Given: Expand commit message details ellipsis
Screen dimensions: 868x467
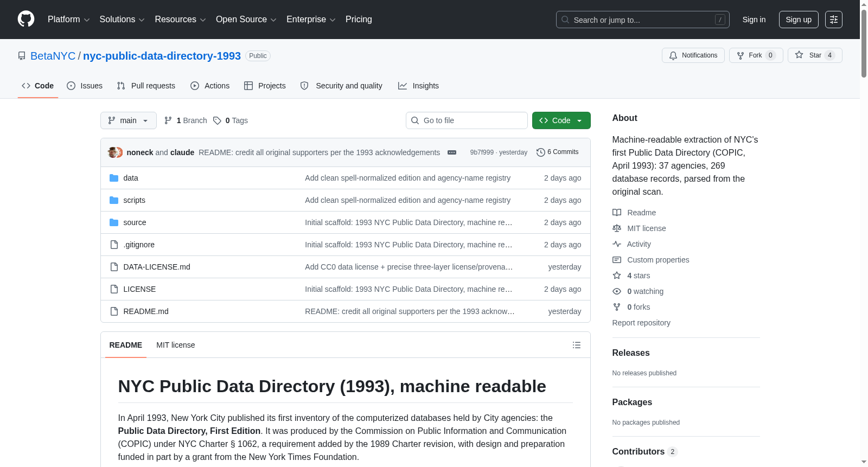Looking at the screenshot, I should [452, 152].
